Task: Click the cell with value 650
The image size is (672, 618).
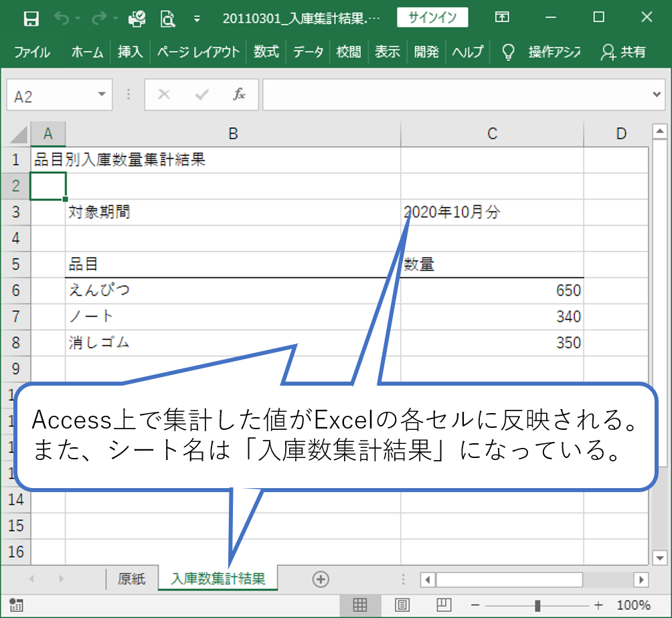Action: click(x=492, y=291)
